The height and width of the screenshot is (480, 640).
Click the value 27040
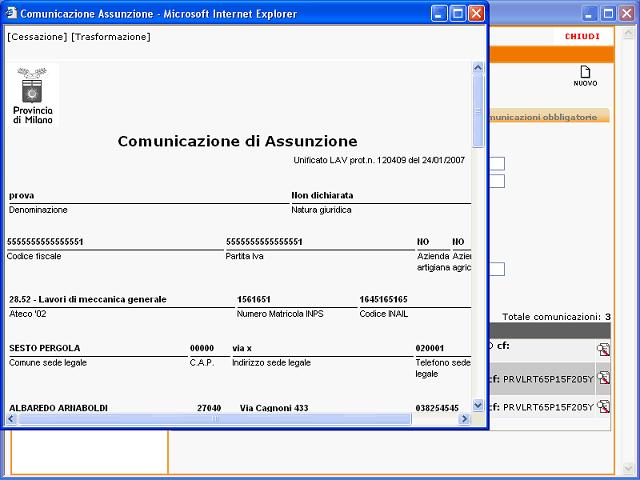point(209,408)
